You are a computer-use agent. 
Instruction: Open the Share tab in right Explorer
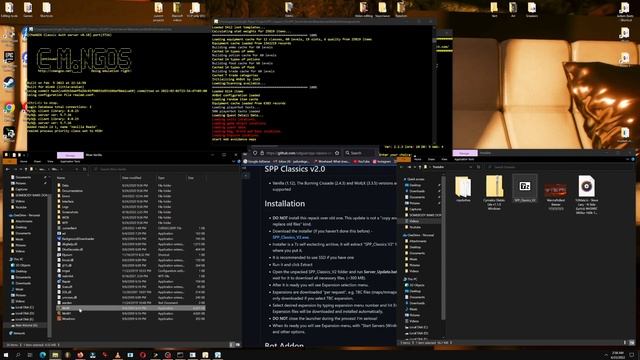pyautogui.click(x=431, y=159)
